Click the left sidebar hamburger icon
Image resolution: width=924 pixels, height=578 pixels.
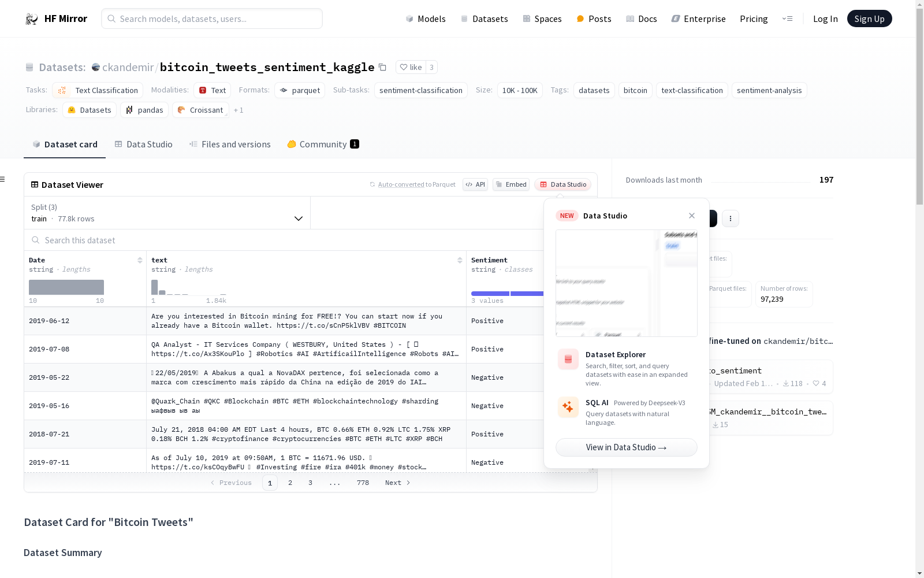[3, 179]
